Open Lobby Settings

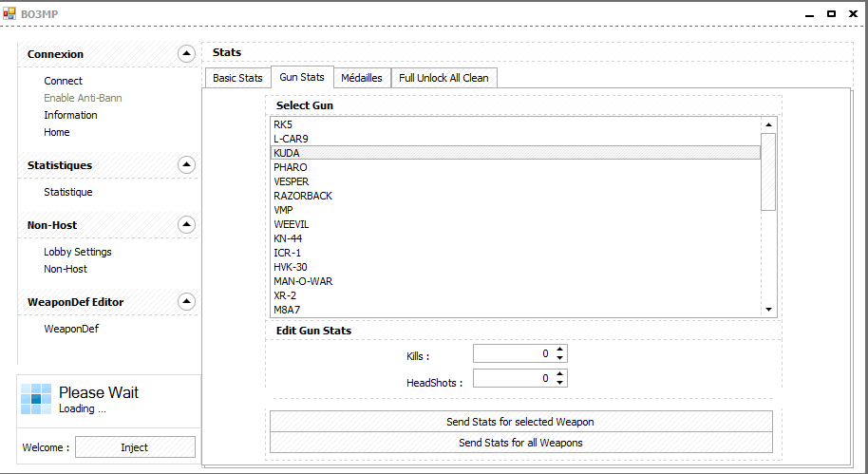(x=78, y=252)
